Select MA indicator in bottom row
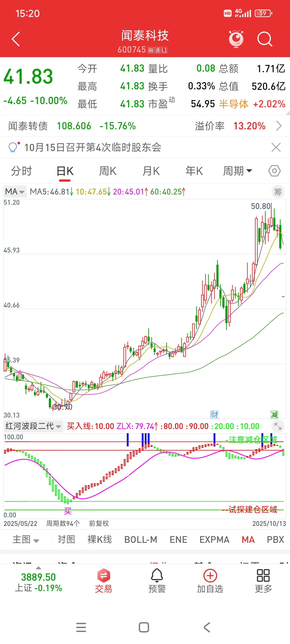This screenshot has width=290, height=644. 248,540
